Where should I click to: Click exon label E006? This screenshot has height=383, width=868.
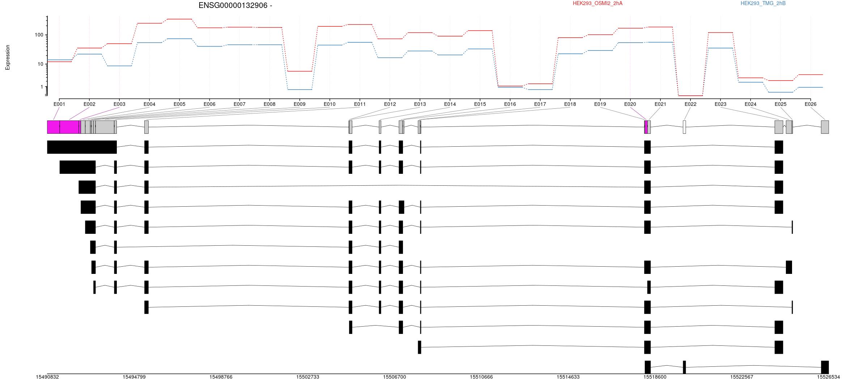pos(209,104)
